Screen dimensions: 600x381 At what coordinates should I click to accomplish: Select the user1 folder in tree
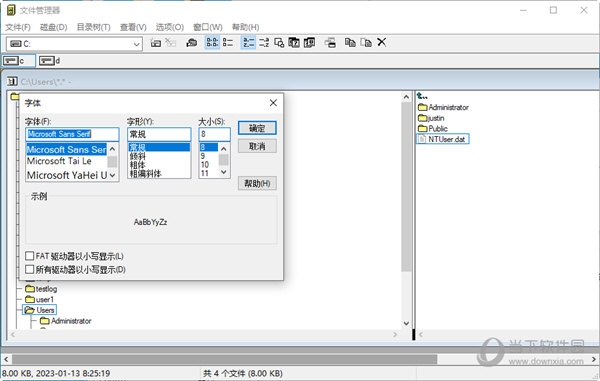(x=39, y=299)
